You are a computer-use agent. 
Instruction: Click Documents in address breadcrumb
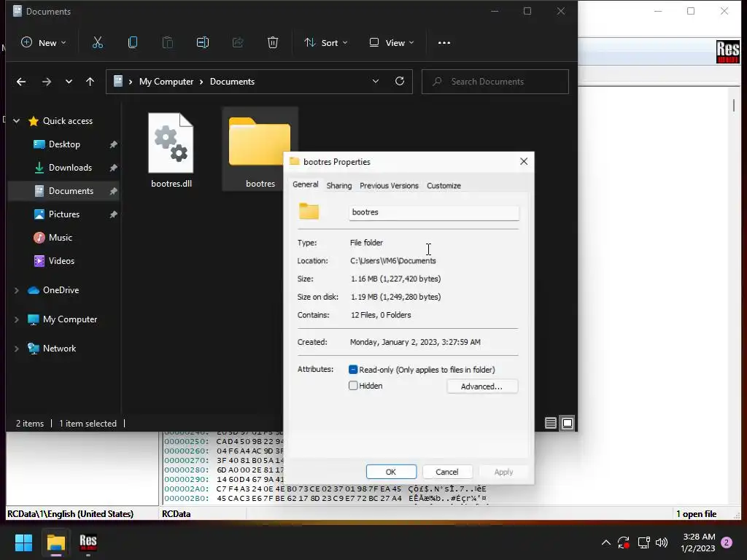232,82
